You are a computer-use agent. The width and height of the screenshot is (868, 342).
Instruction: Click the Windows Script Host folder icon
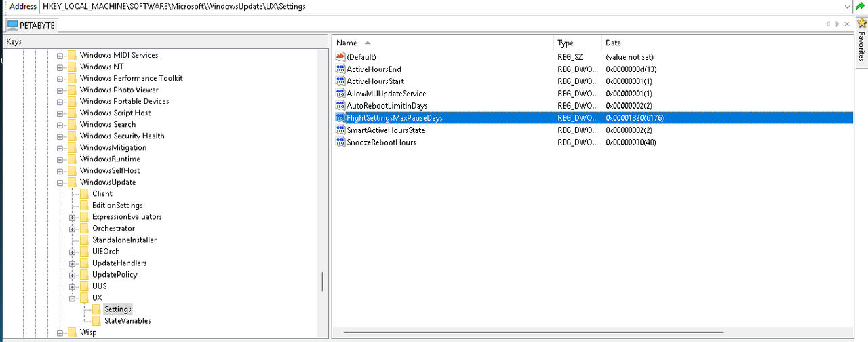71,113
